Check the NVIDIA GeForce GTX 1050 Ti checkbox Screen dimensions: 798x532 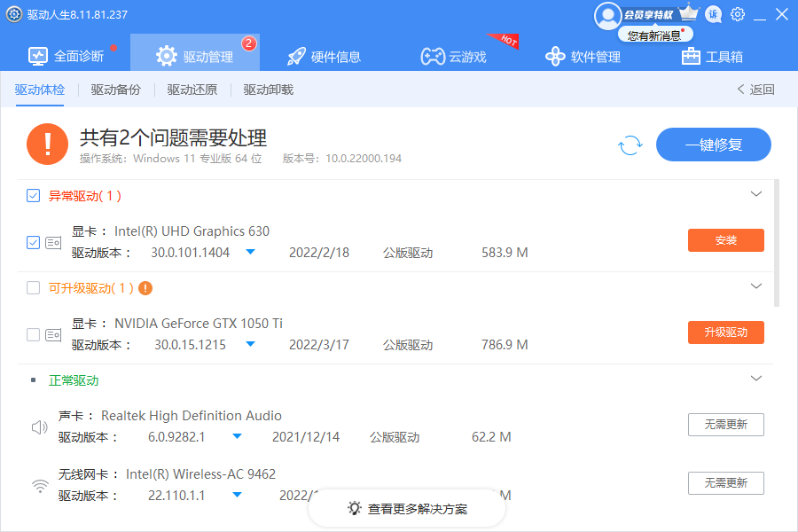pyautogui.click(x=34, y=335)
